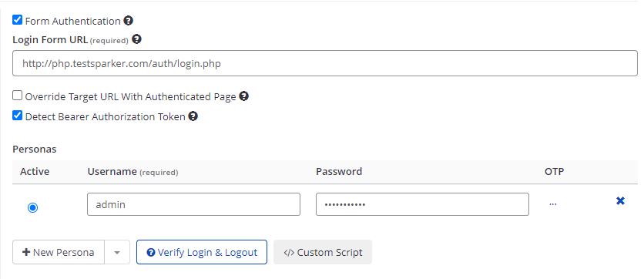Click the code brackets icon on Custom Script

[289, 253]
